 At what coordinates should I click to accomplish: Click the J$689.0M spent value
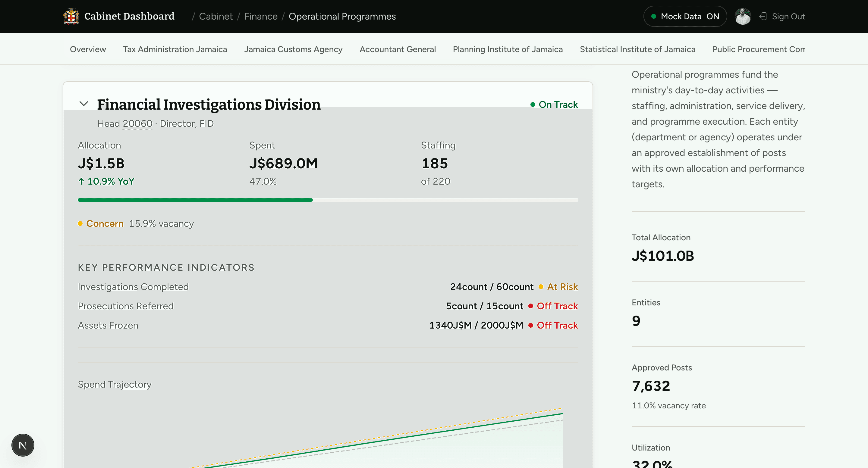click(x=283, y=163)
